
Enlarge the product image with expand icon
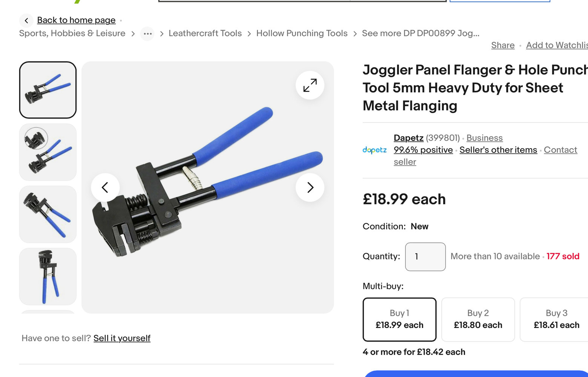310,85
